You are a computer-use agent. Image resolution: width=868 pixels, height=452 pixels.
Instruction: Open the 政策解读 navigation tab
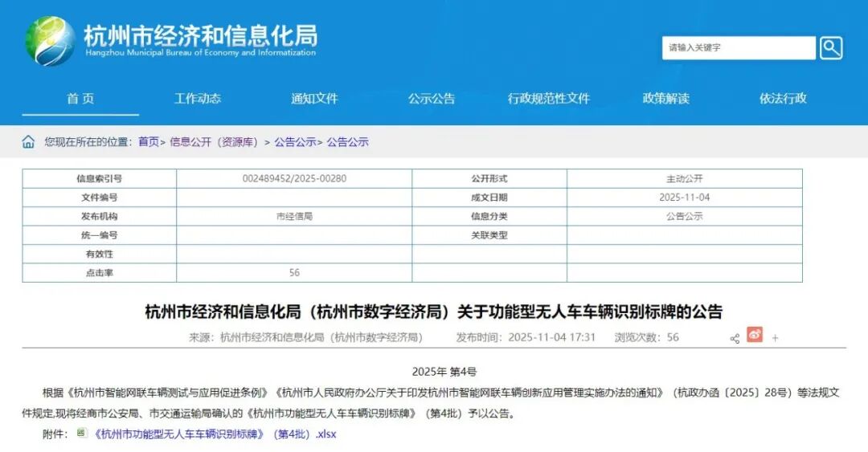pyautogui.click(x=665, y=99)
